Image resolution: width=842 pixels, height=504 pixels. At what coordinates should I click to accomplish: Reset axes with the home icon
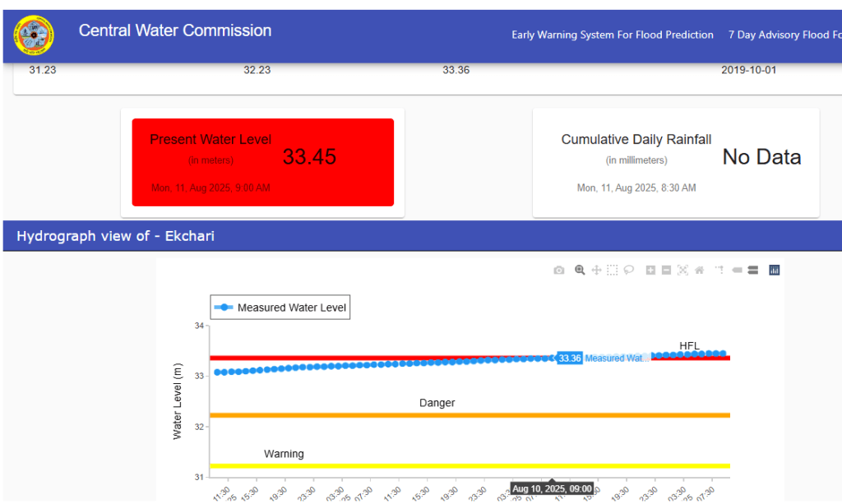click(699, 270)
